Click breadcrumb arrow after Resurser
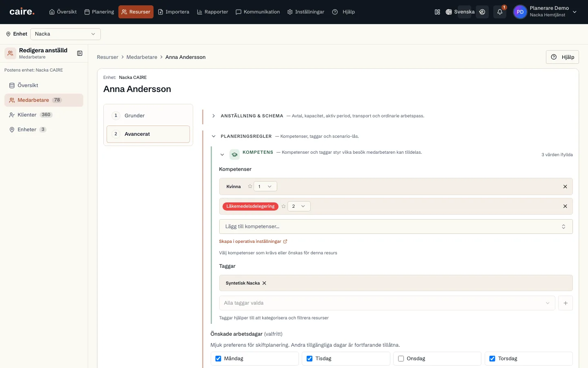This screenshot has height=368, width=588. click(x=122, y=57)
